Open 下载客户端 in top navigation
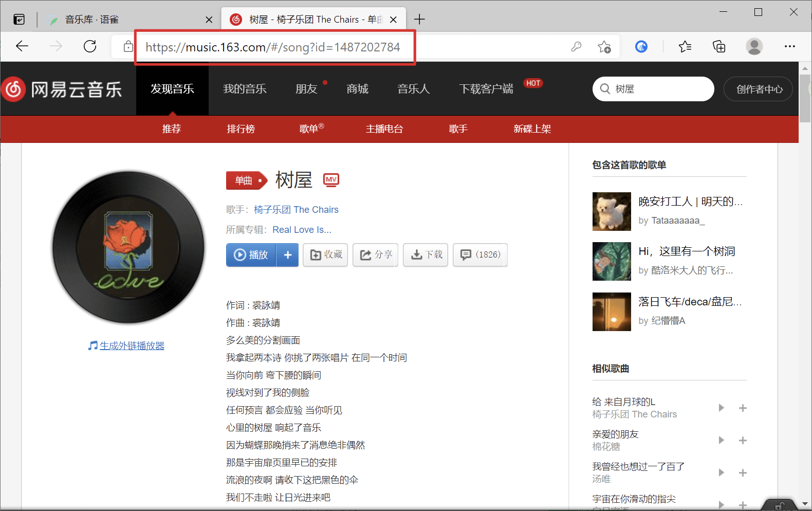This screenshot has width=812, height=511. (x=486, y=89)
